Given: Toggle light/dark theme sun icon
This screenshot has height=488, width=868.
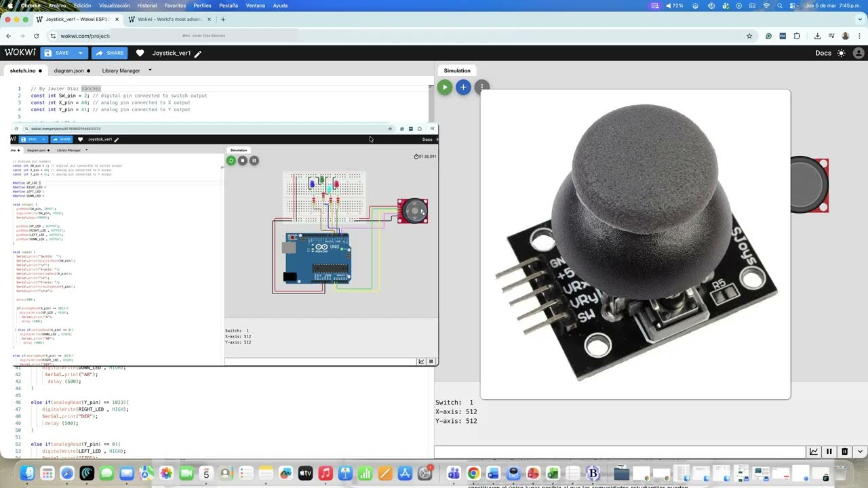Looking at the screenshot, I should pyautogui.click(x=842, y=53).
